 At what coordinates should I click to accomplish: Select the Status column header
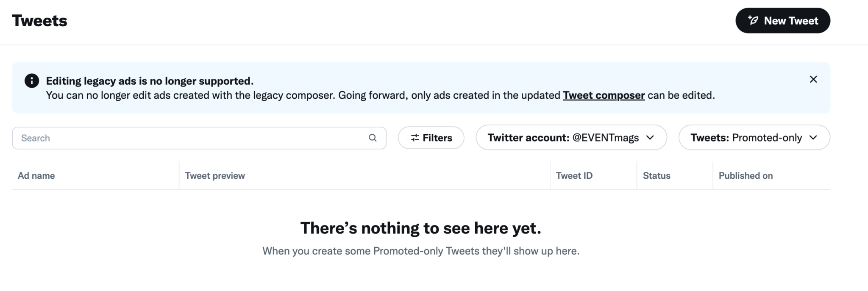pyautogui.click(x=656, y=175)
